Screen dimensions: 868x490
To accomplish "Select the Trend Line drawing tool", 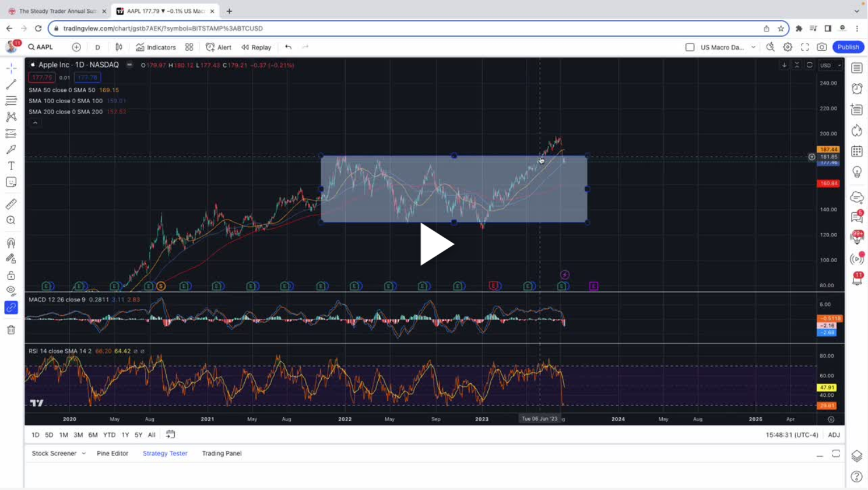I will point(11,84).
